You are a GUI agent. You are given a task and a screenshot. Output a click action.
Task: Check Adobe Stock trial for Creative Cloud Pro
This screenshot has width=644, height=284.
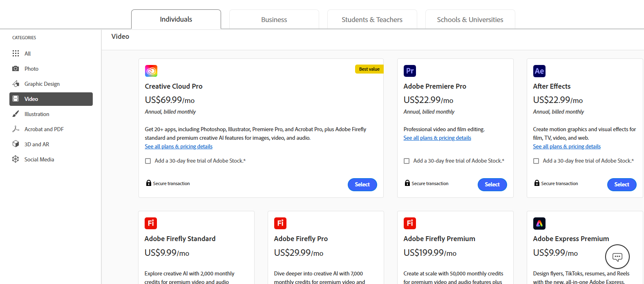click(x=148, y=161)
